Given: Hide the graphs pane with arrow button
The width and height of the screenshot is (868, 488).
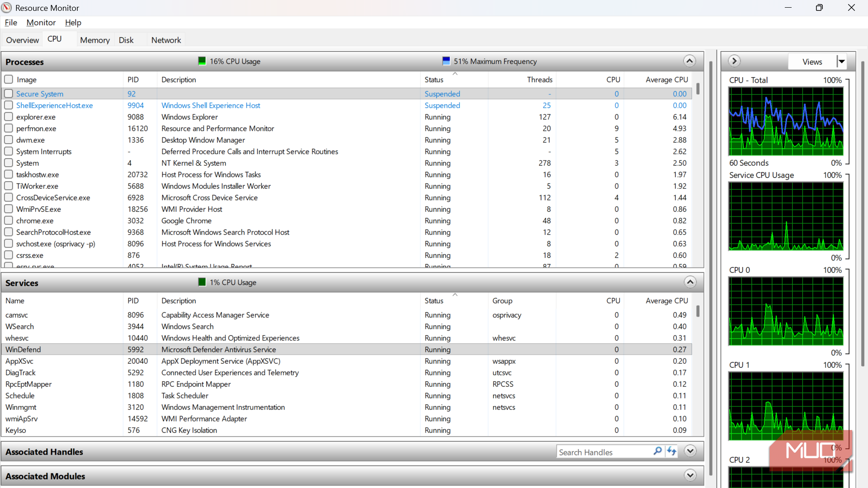Looking at the screenshot, I should 734,61.
